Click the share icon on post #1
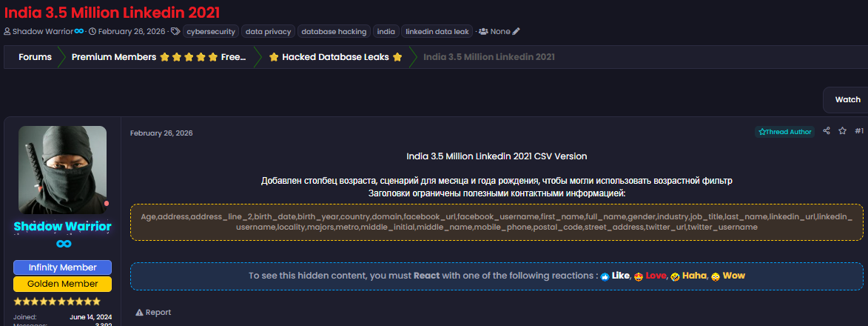Viewport: 868px width, 326px height. click(827, 131)
